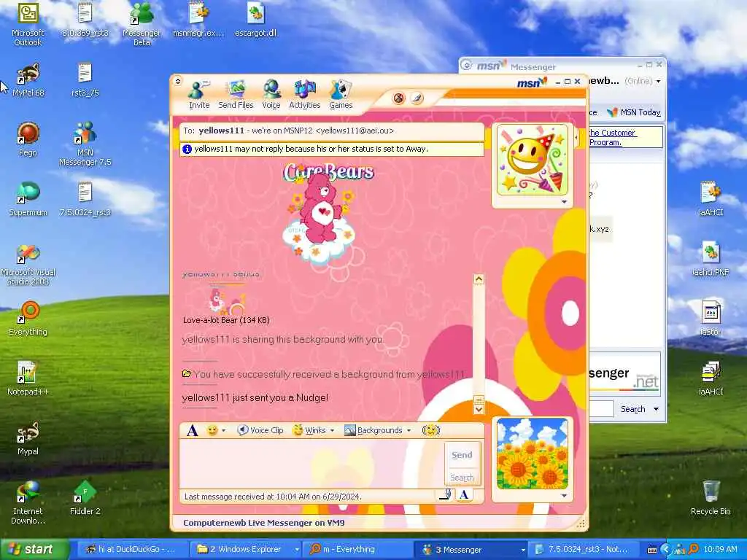The height and width of the screenshot is (560, 747).
Task: Open the font settings letter A
Action: [192, 430]
